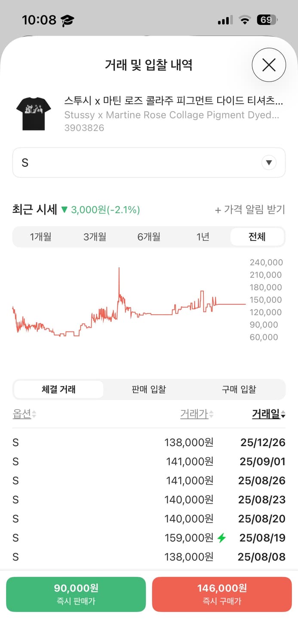Select the 1개월 chart period
298x644 pixels.
(40, 237)
